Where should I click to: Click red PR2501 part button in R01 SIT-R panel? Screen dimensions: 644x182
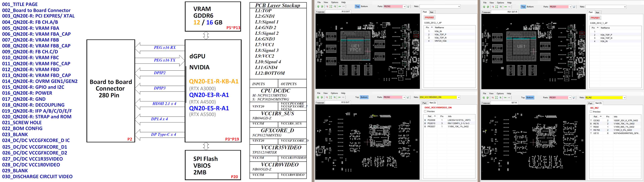pyautogui.click(x=595, y=18)
